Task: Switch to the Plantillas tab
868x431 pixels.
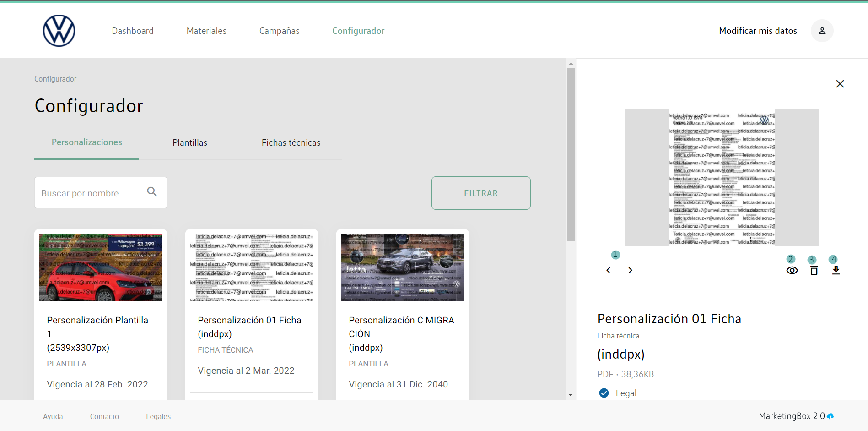Action: point(190,142)
